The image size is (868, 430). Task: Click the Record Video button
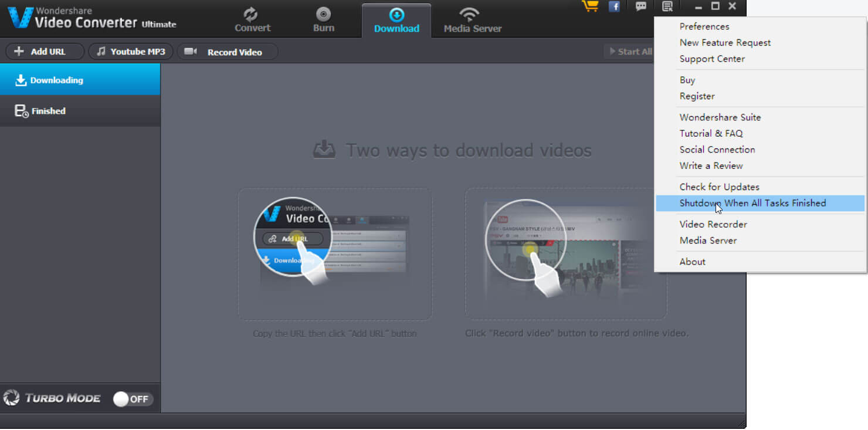click(x=227, y=52)
